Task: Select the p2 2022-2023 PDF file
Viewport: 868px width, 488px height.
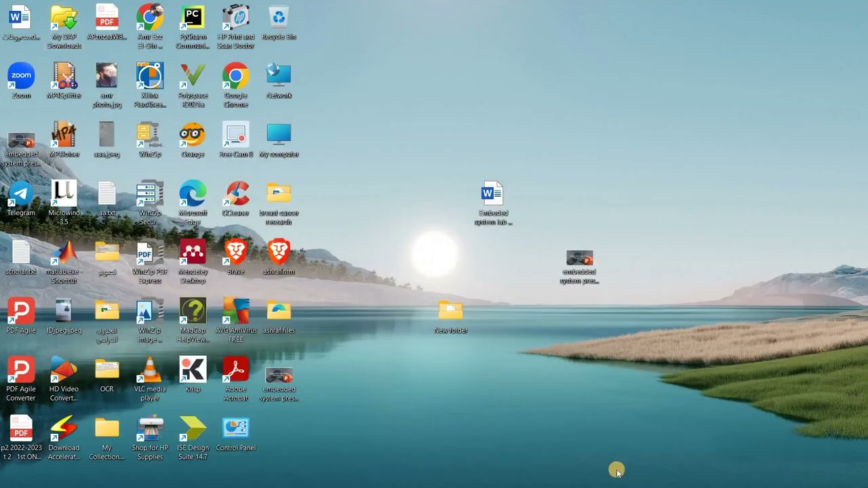Action: [x=21, y=439]
